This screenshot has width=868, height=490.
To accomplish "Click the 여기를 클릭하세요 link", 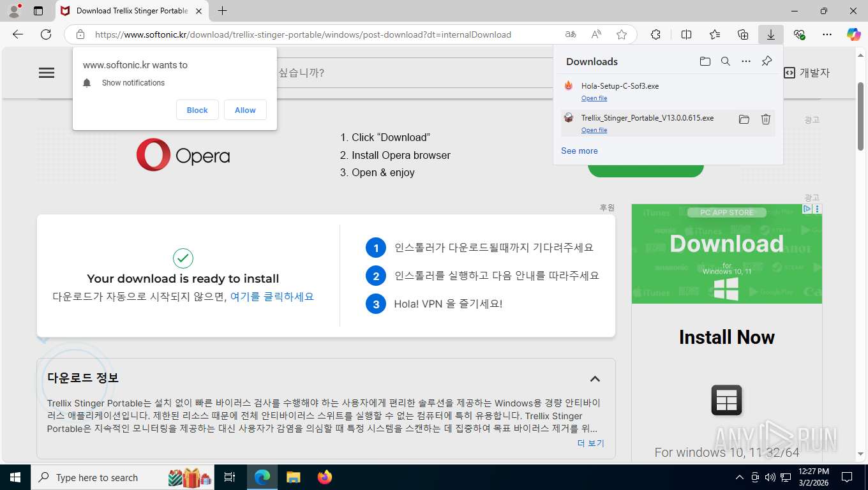I will coord(272,297).
